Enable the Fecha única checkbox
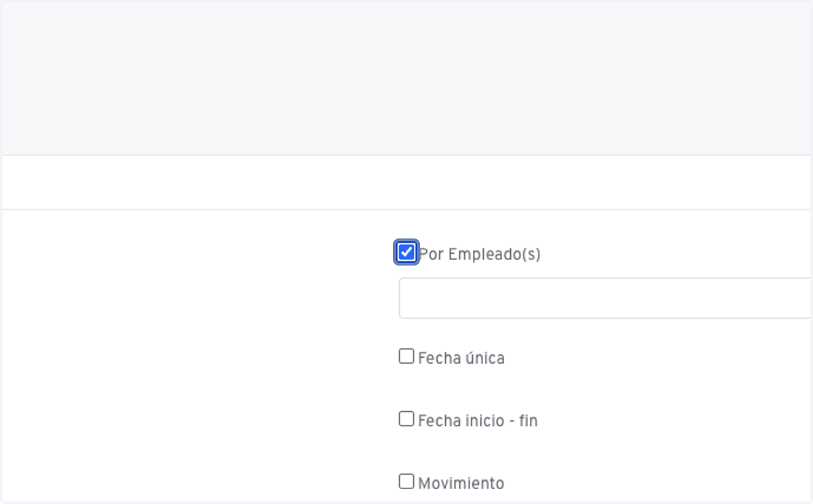This screenshot has width=813, height=504. click(x=406, y=356)
